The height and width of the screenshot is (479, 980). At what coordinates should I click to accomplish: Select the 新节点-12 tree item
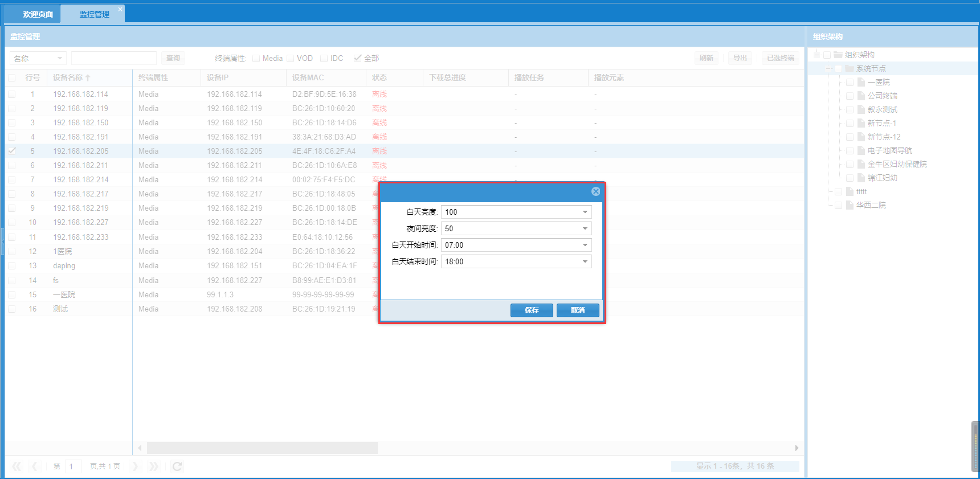click(884, 137)
